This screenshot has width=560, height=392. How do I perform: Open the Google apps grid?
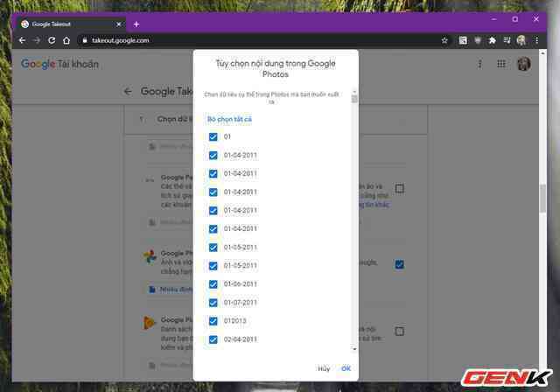click(501, 64)
